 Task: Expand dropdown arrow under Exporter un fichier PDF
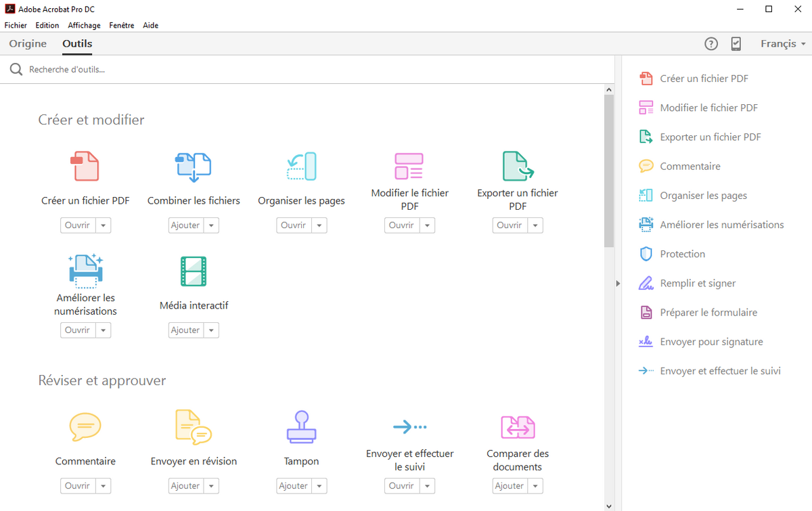pos(535,225)
